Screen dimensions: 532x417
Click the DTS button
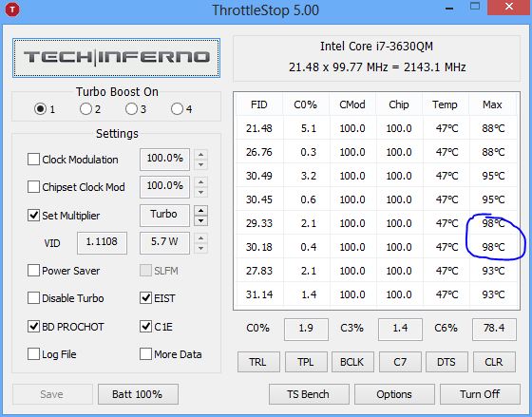pyautogui.click(x=446, y=362)
